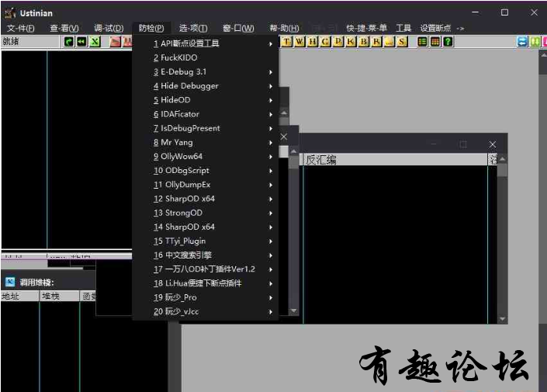Expand the OllyWow64 submenu arrow
The width and height of the screenshot is (547, 392).
click(x=270, y=156)
